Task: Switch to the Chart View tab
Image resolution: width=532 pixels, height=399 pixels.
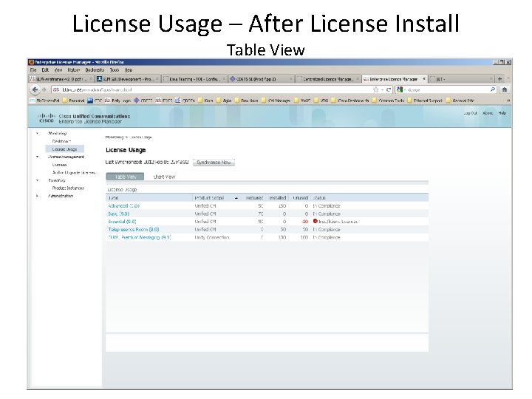Action: 164,177
